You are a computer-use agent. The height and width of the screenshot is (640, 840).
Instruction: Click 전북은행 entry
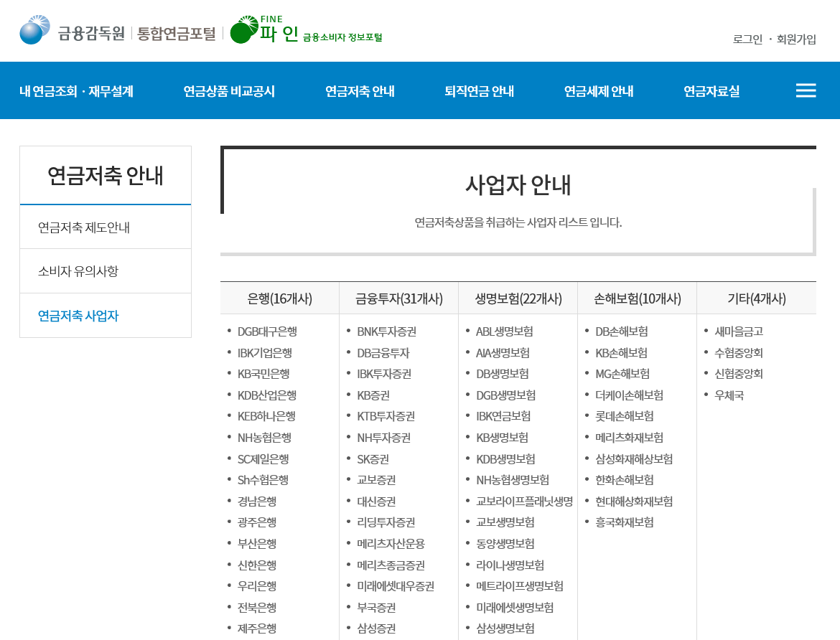coord(257,607)
